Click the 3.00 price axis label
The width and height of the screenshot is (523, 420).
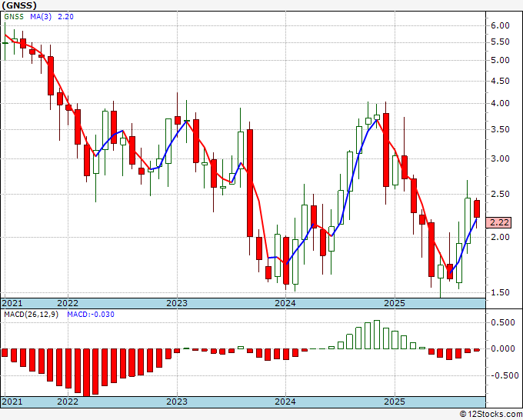click(500, 158)
